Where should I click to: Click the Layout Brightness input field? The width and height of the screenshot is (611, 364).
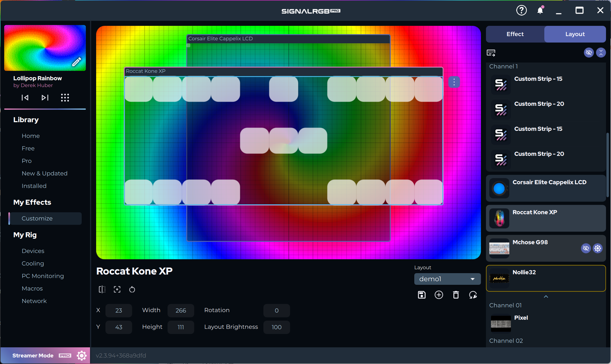pos(276,327)
